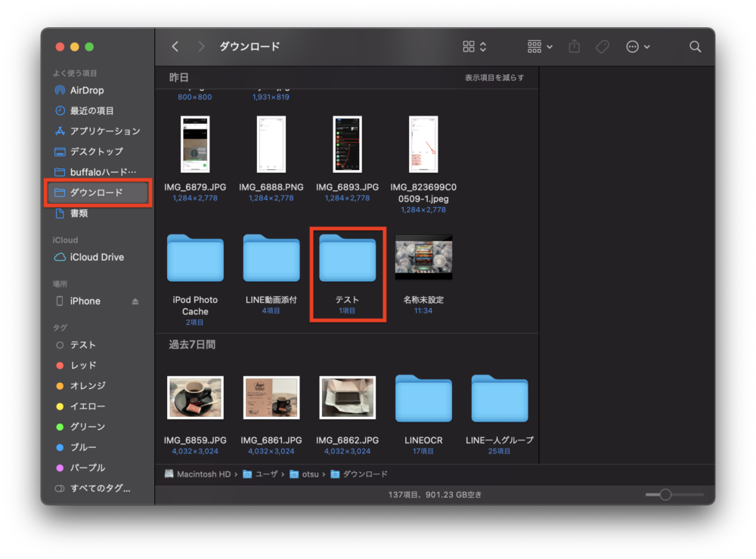
Task: Select the LINEOCR folder
Action: (423, 399)
